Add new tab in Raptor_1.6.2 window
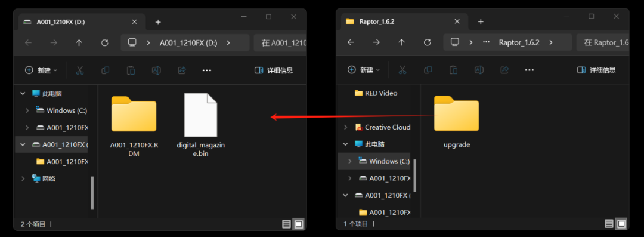 [481, 22]
